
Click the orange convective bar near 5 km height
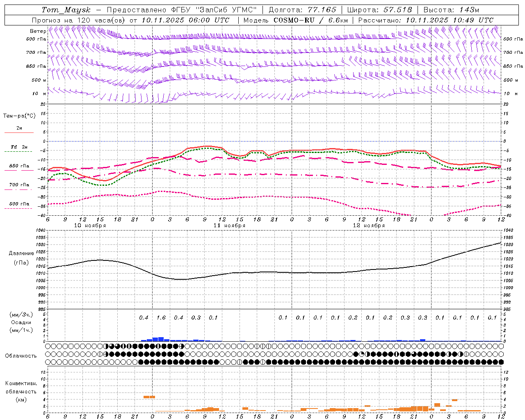(x=149, y=397)
